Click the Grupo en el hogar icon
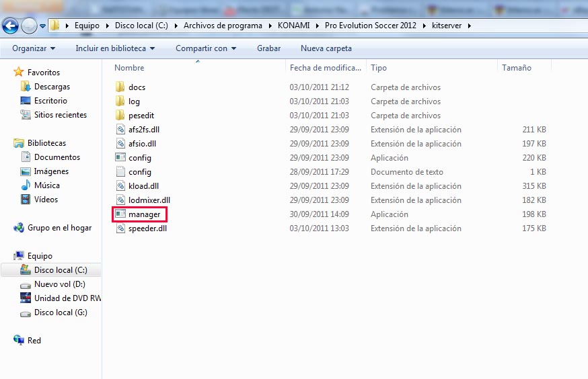This screenshot has width=588, height=379. click(x=18, y=227)
